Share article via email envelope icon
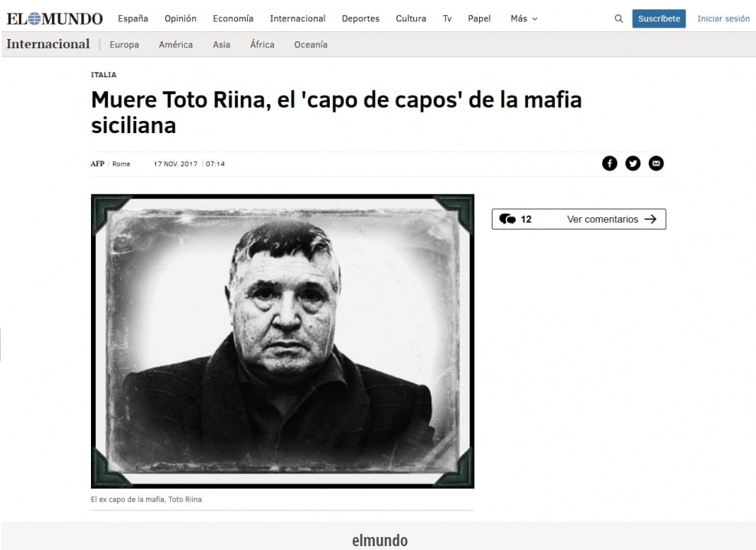The image size is (756, 550). 656,164
